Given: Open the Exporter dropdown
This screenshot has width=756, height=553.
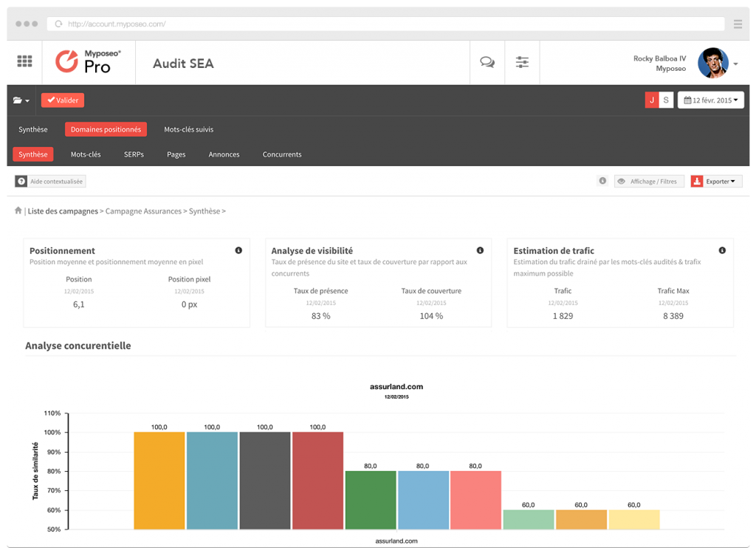Looking at the screenshot, I should coord(716,182).
